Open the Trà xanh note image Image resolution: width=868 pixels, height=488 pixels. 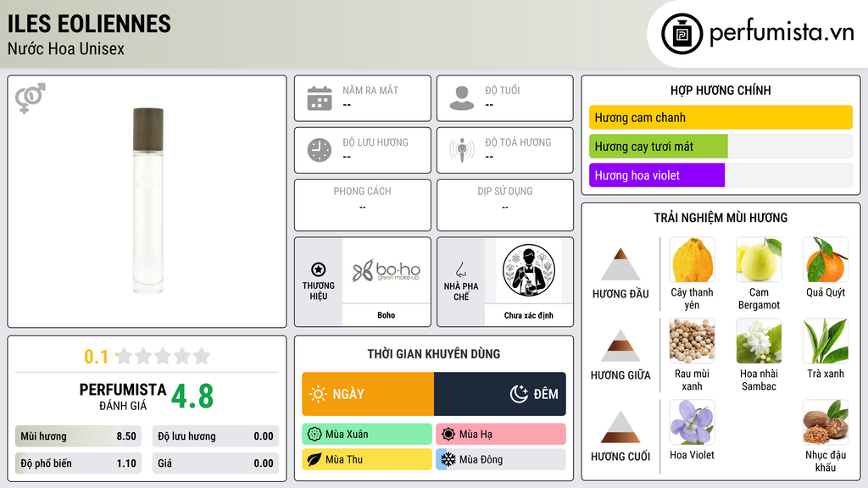pos(826,341)
